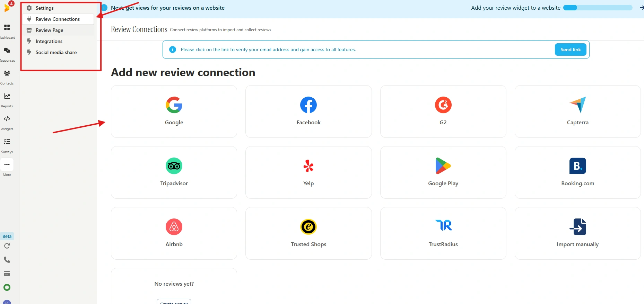The width and height of the screenshot is (644, 304).
Task: Click the refresh icon under Beta
Action: pyautogui.click(x=7, y=246)
